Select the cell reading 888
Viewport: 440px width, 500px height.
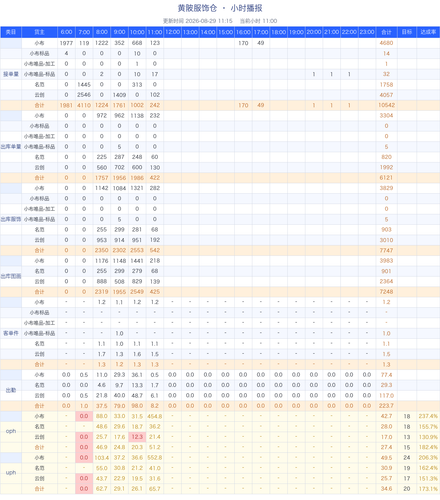(x=102, y=281)
